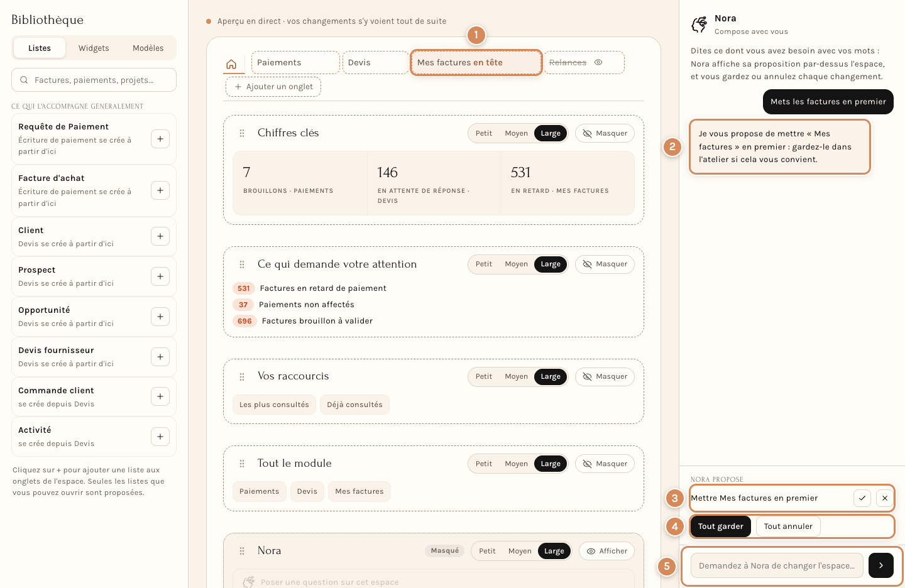Add the Activité list using plus icon
The height and width of the screenshot is (588, 905).
(160, 437)
